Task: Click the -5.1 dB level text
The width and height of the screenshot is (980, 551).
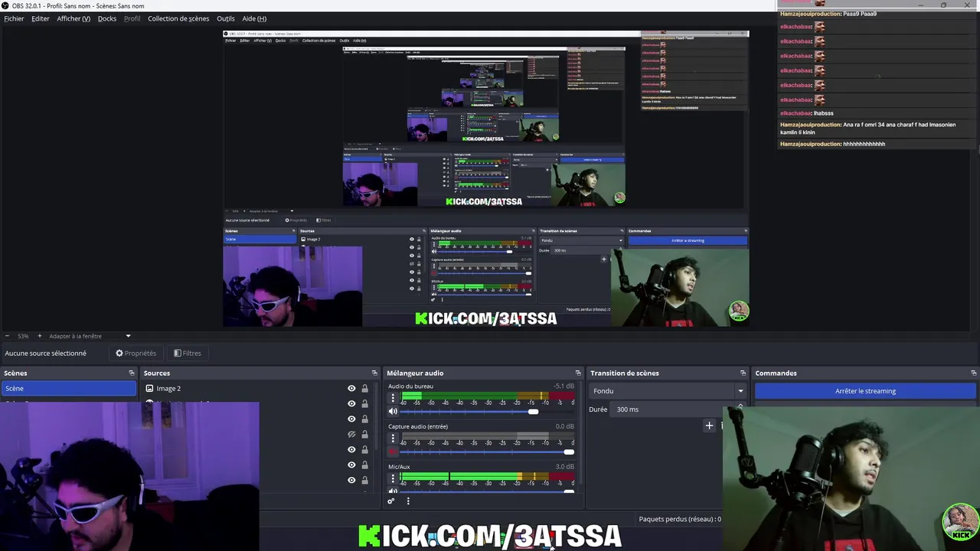Action: pos(563,386)
